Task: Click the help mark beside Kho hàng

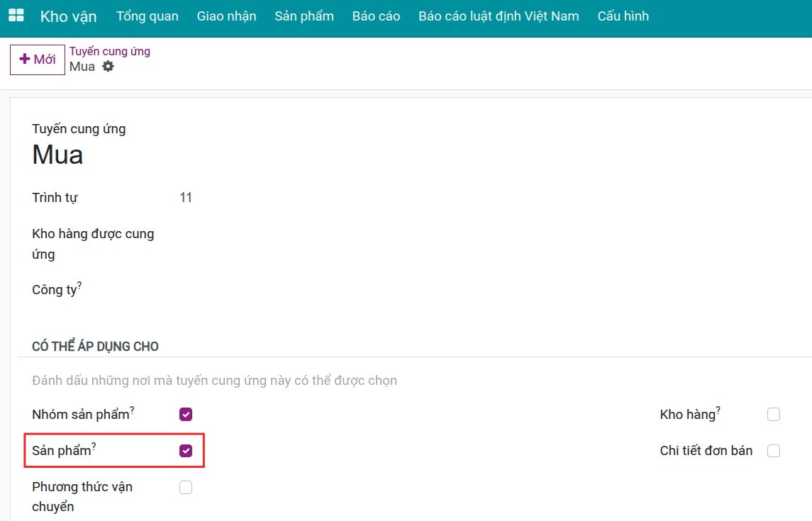Action: [x=718, y=410]
